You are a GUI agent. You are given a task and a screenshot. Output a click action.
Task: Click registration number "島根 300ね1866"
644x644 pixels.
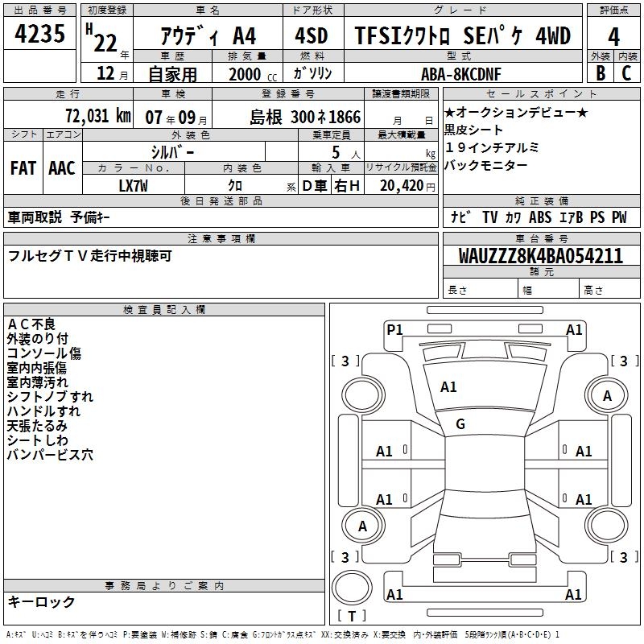[x=305, y=117]
